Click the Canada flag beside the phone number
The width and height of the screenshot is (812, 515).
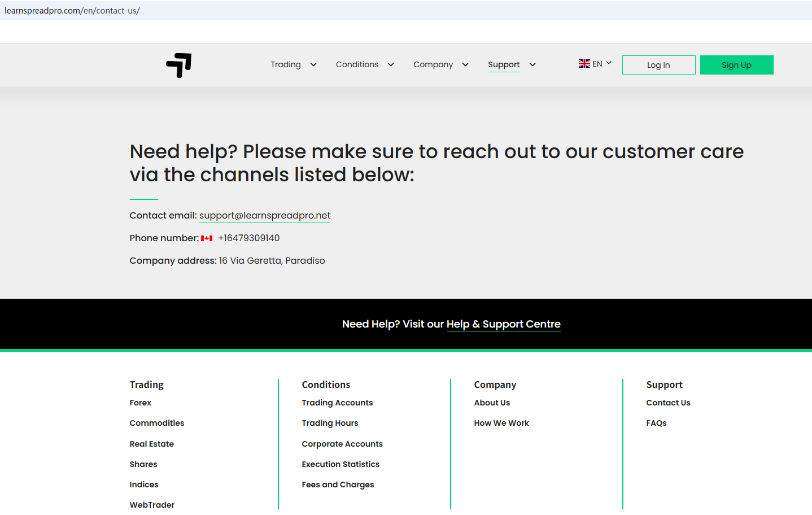207,238
